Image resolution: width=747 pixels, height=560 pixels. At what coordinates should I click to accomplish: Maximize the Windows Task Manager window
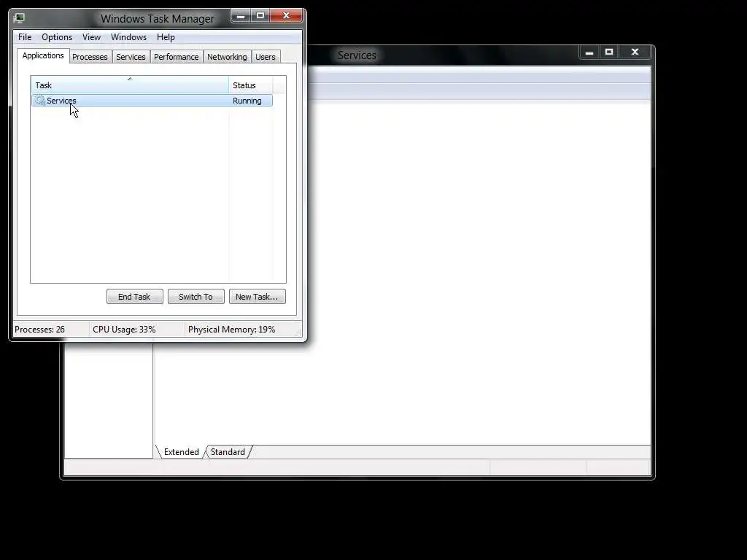pyautogui.click(x=260, y=16)
